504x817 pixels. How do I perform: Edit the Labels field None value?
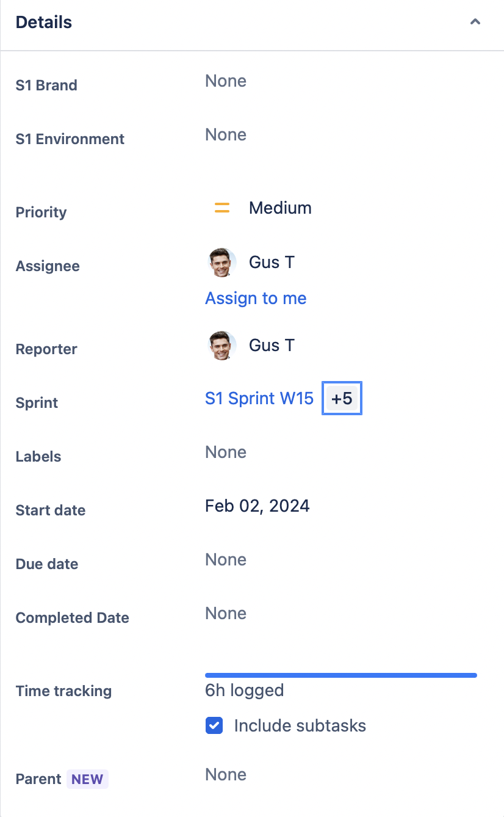pos(226,452)
